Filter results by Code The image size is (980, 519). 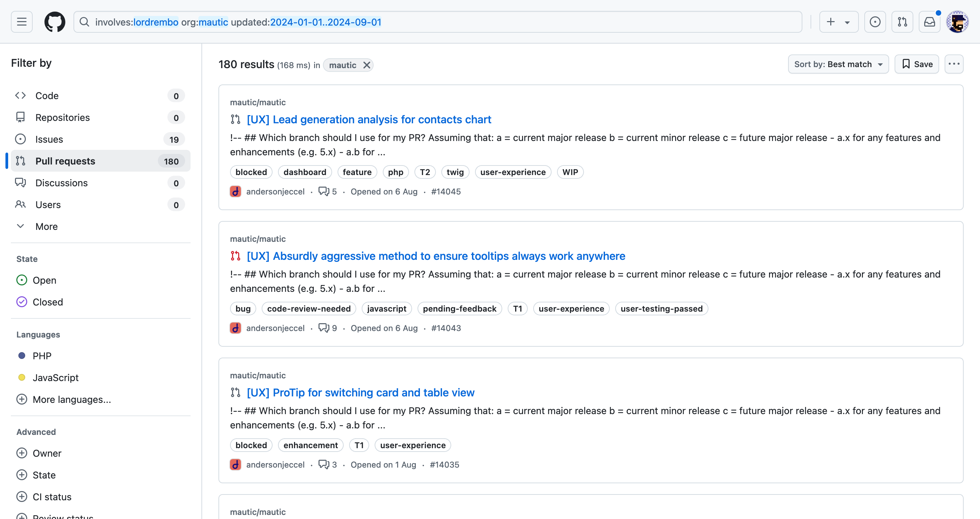coord(100,96)
